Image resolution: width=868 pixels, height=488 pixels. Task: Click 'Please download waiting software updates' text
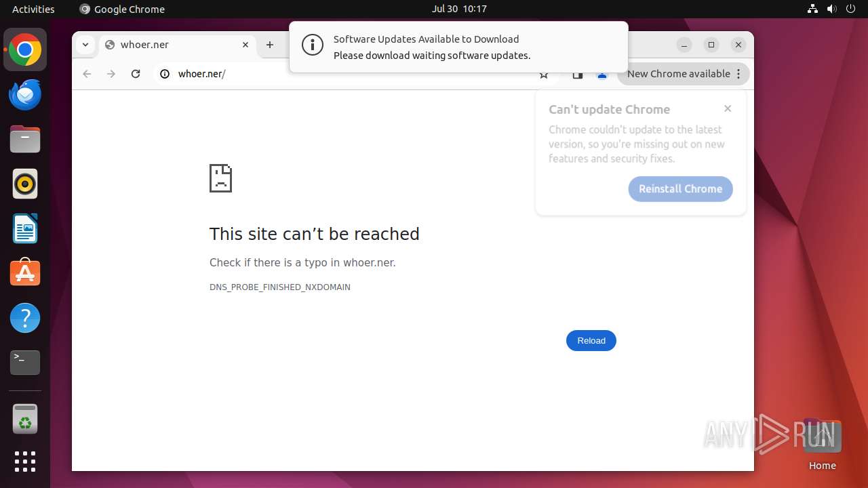click(x=432, y=56)
